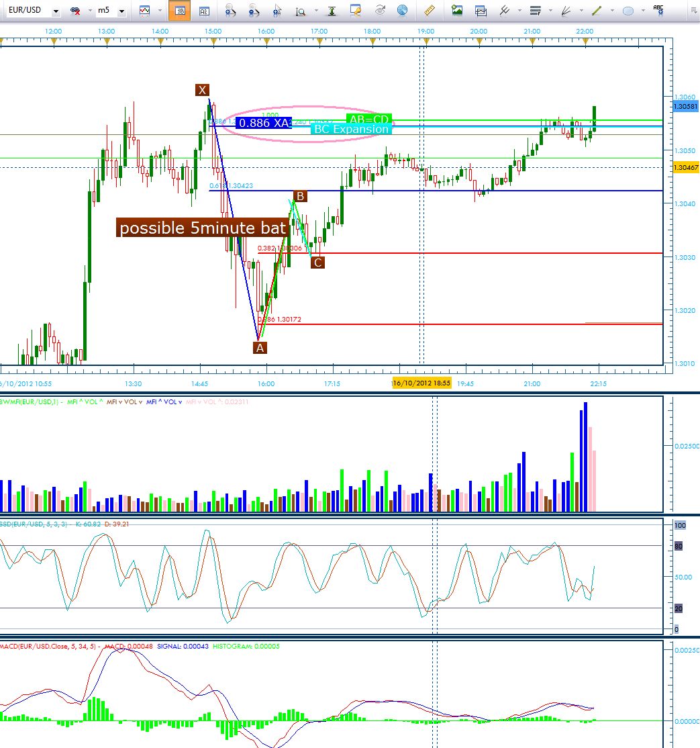Select the fan lines drawing tool
The image size is (700, 748).
[566, 11]
